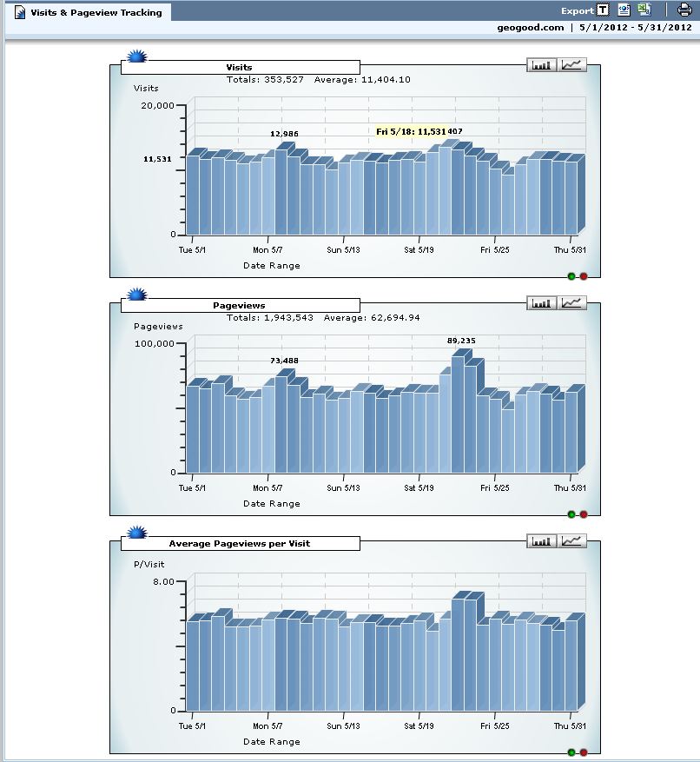This screenshot has height=762, width=700.
Task: Set Average Pageviews per Visit to bar chart
Action: pos(542,541)
